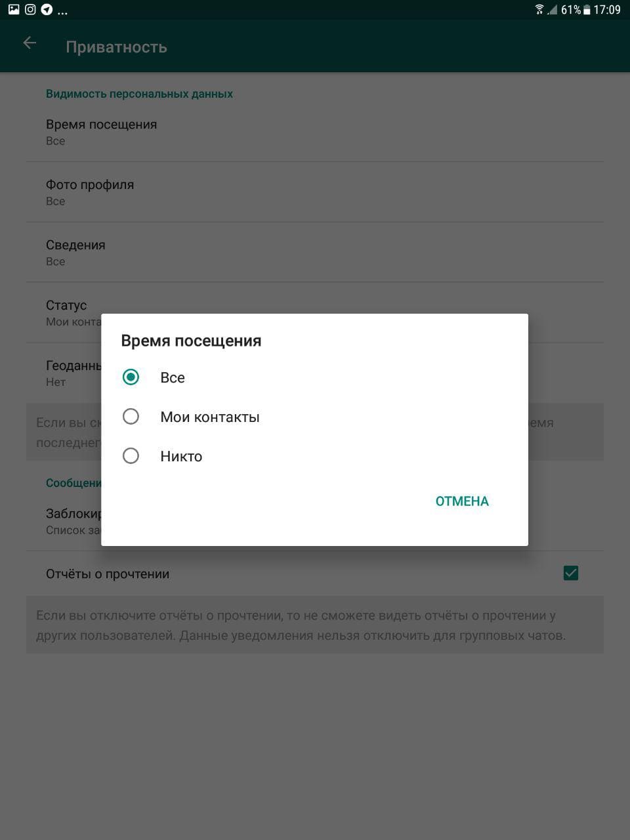This screenshot has width=630, height=840.
Task: Open the "Фото профиля" setting row
Action: (315, 192)
